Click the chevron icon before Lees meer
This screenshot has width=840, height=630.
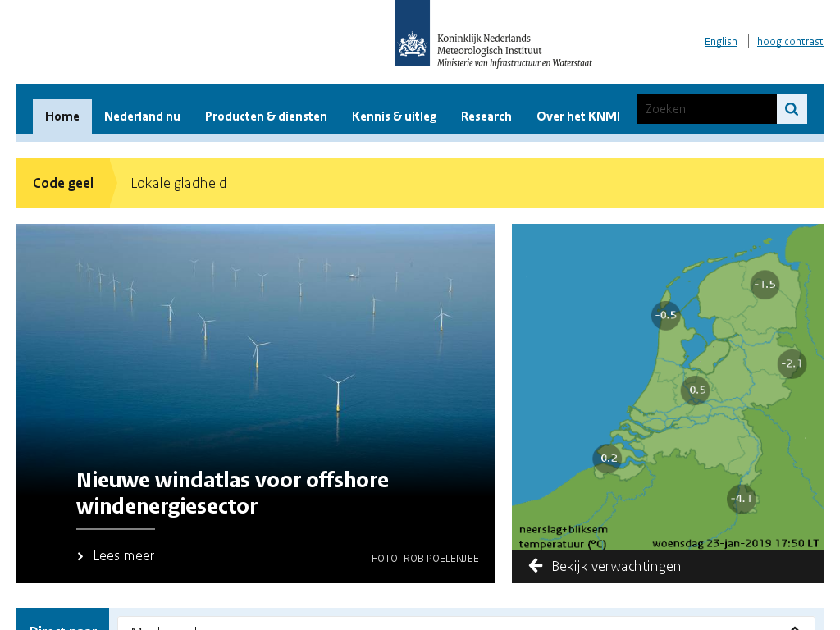pyautogui.click(x=80, y=556)
